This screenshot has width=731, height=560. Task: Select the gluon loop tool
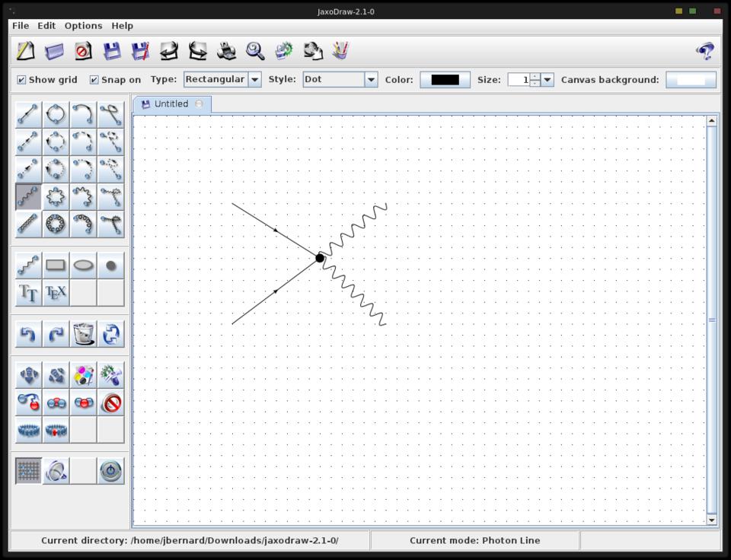tap(56, 224)
